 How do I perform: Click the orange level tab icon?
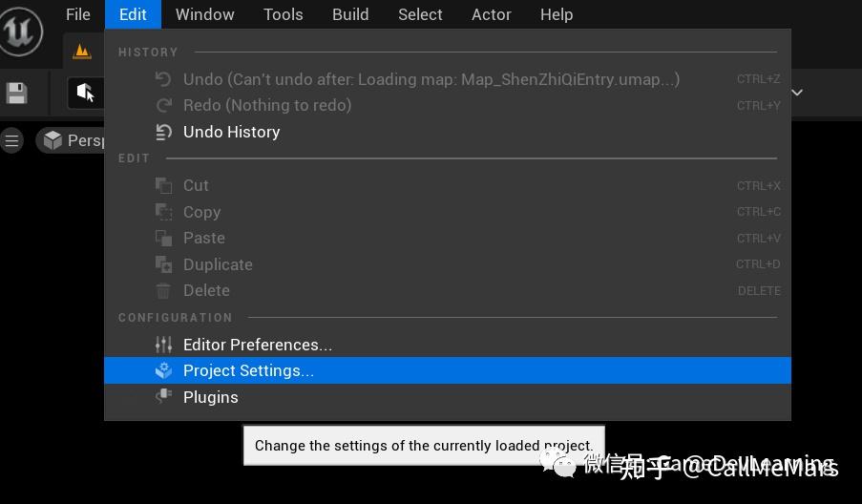point(82,52)
